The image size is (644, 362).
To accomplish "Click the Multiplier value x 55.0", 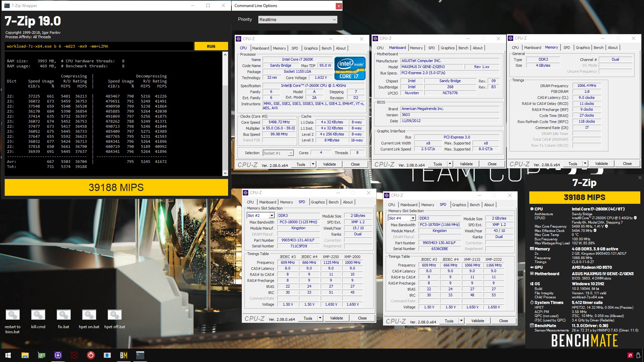I will coord(279,128).
